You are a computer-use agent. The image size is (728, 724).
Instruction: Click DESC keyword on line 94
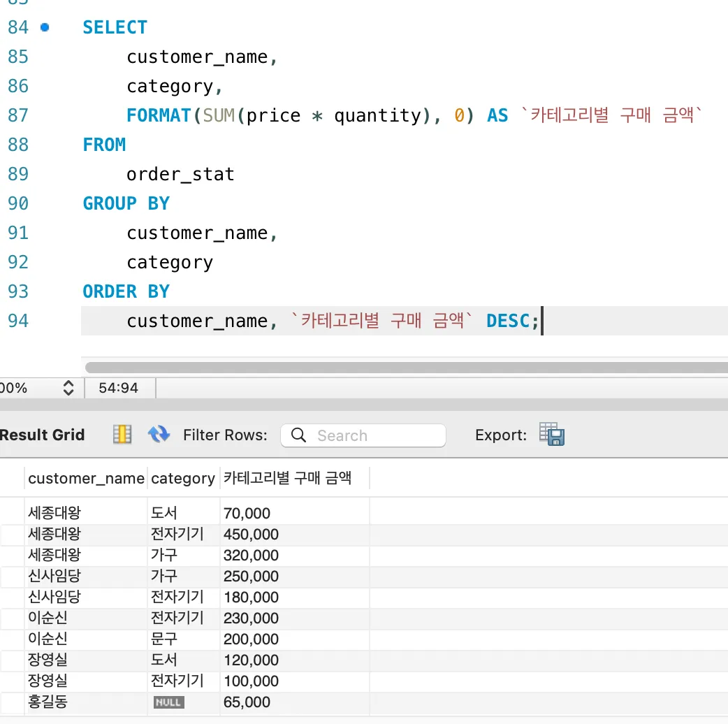tap(508, 321)
